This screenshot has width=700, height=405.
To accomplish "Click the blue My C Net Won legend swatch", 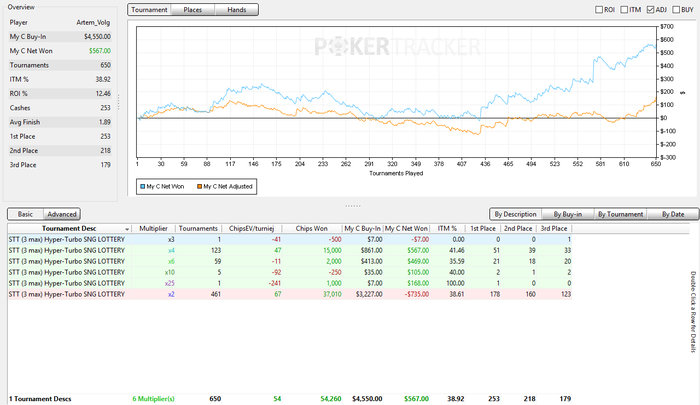I will pyautogui.click(x=142, y=186).
